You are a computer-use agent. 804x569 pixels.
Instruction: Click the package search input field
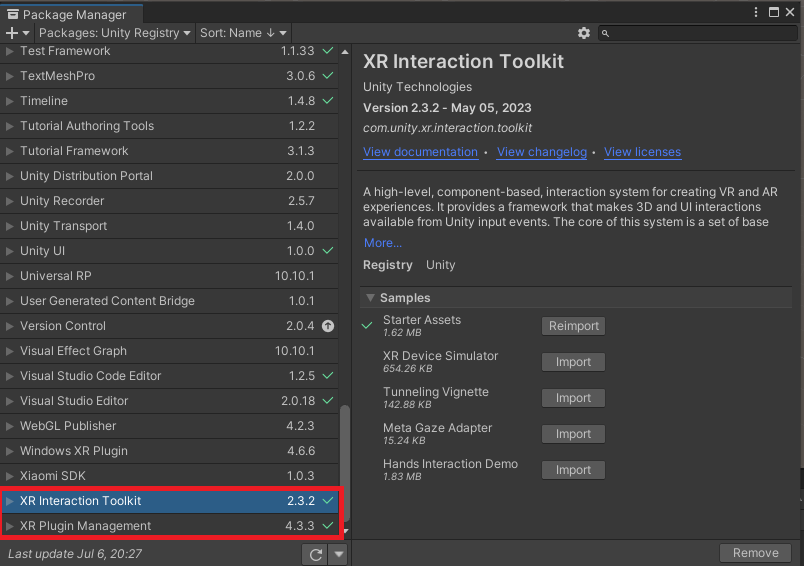click(x=698, y=33)
